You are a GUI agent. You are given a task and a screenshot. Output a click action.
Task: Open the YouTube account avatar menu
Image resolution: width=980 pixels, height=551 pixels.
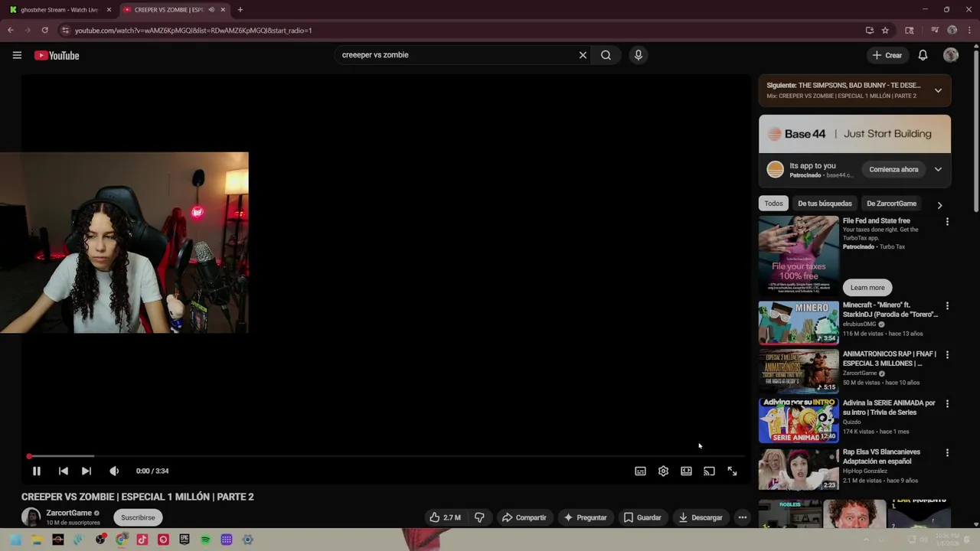coord(951,55)
